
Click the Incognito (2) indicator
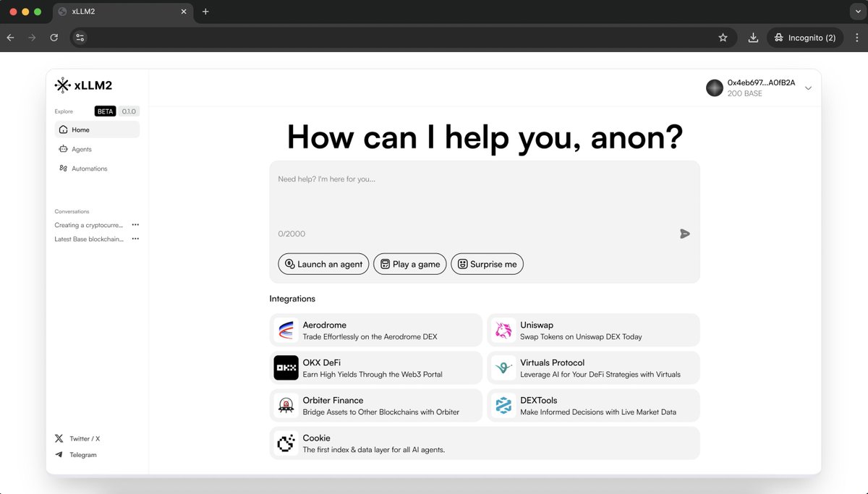pos(805,38)
